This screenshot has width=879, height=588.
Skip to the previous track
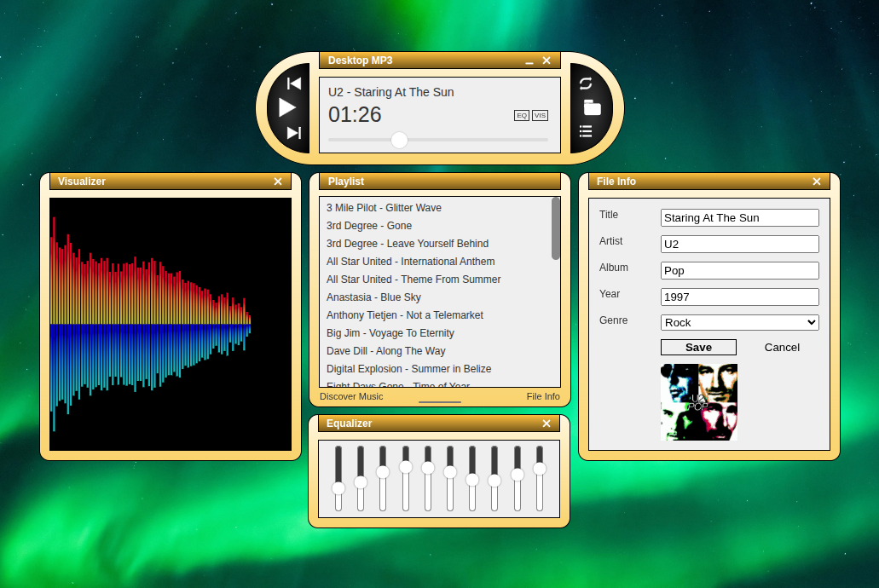(x=293, y=84)
